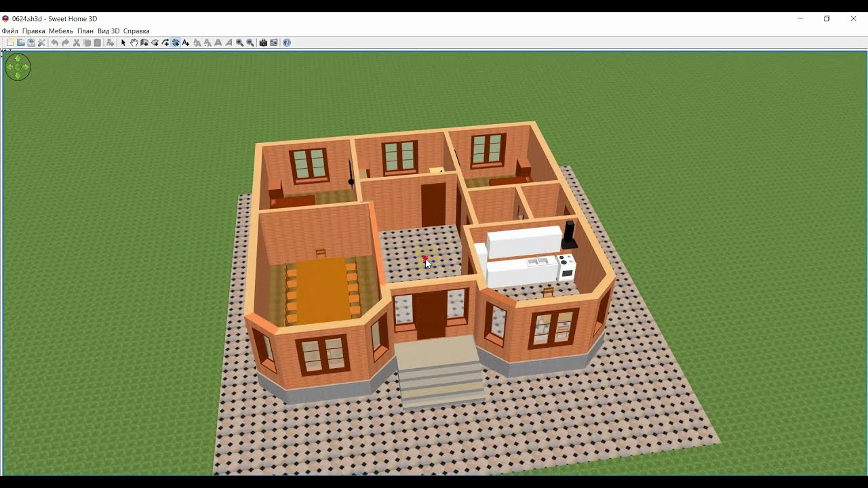Open the Правка menu
This screenshot has width=868, height=488.
[34, 31]
